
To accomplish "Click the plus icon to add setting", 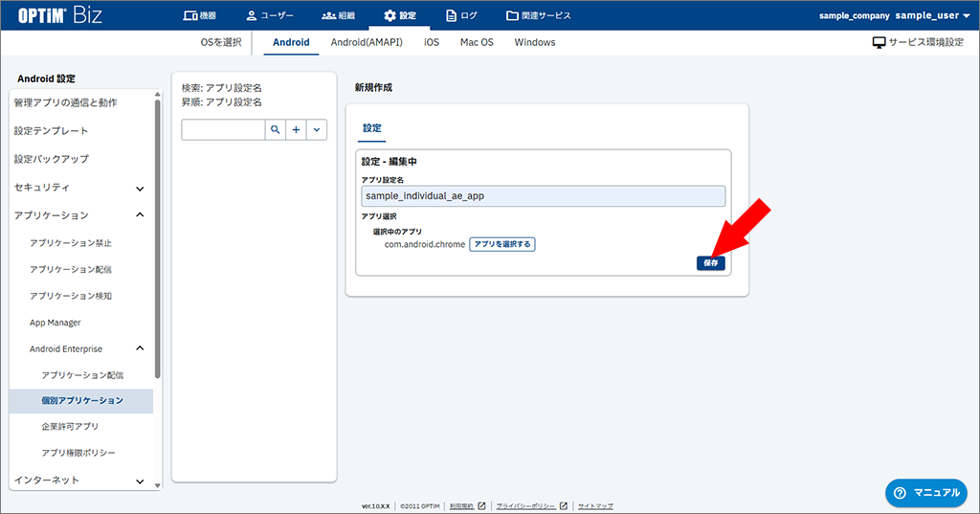I will click(x=296, y=130).
